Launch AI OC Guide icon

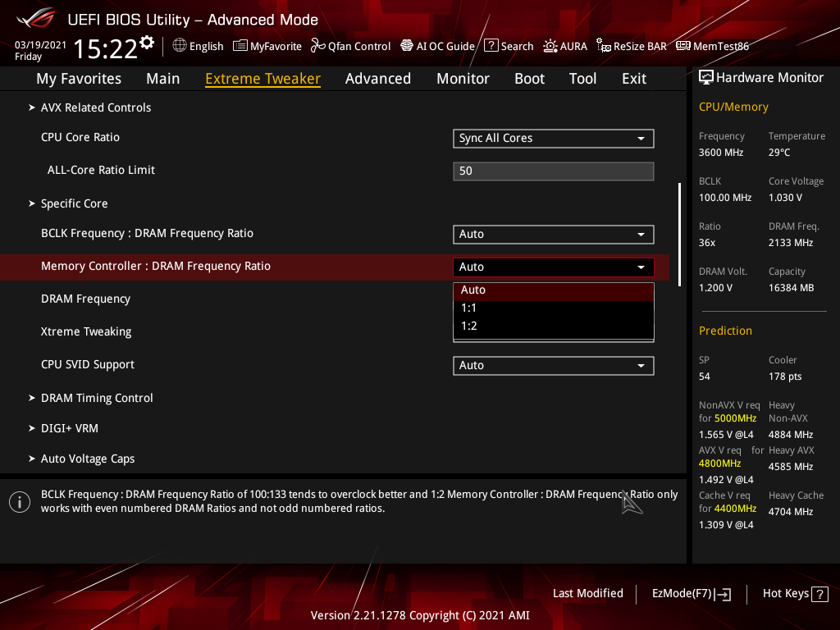pyautogui.click(x=407, y=46)
